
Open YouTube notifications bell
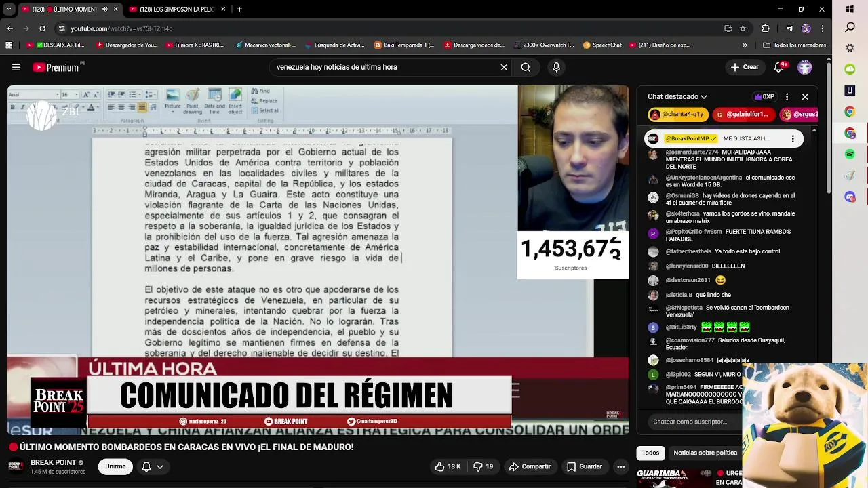click(780, 67)
